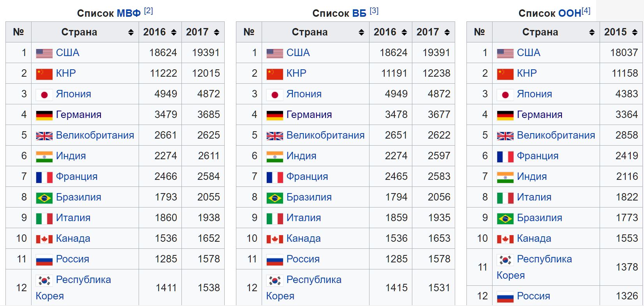Sort МВФ table by 2017 column

click(x=216, y=33)
